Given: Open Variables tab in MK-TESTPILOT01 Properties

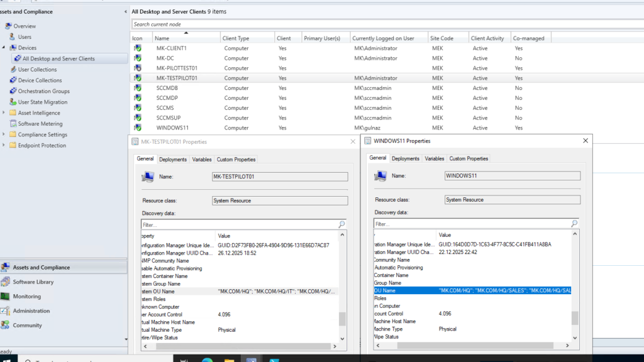Looking at the screenshot, I should coord(202,160).
